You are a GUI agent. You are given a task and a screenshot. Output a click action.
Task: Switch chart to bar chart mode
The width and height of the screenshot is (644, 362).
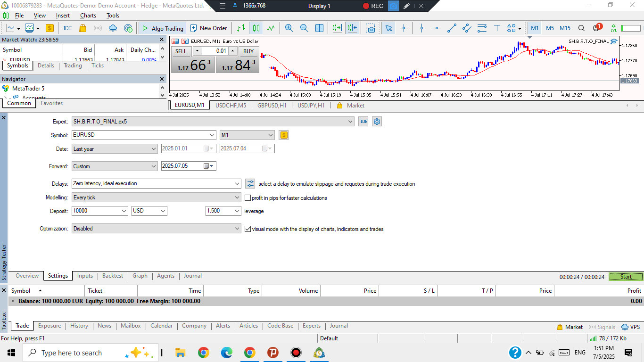point(241,28)
